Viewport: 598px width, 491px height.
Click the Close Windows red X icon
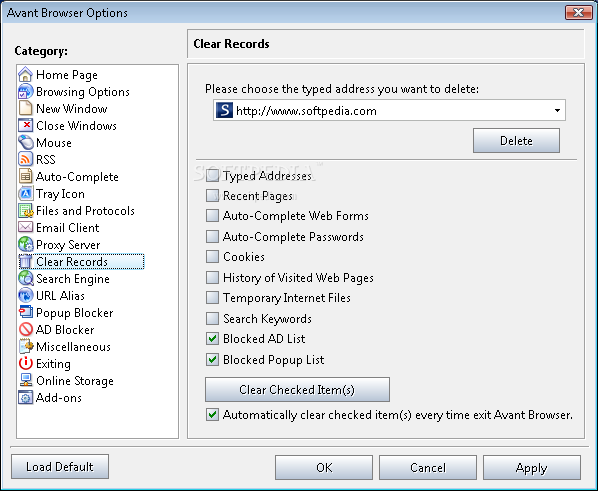26,126
